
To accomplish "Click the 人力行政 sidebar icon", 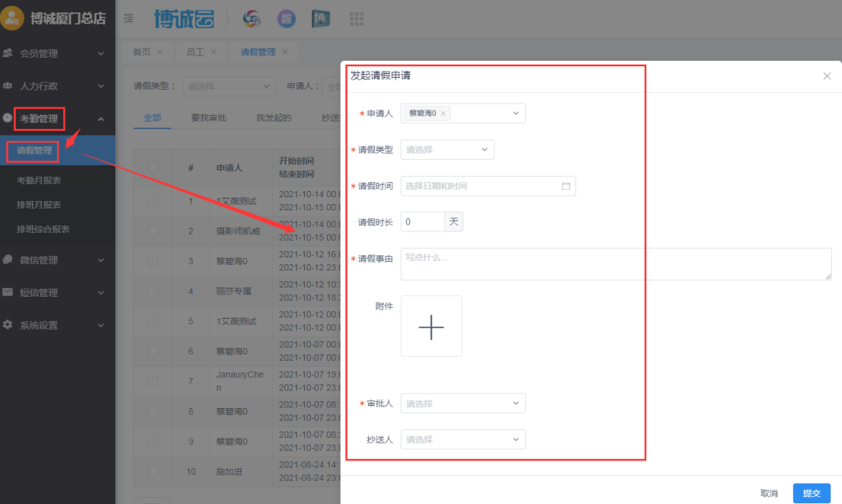I will coord(8,86).
